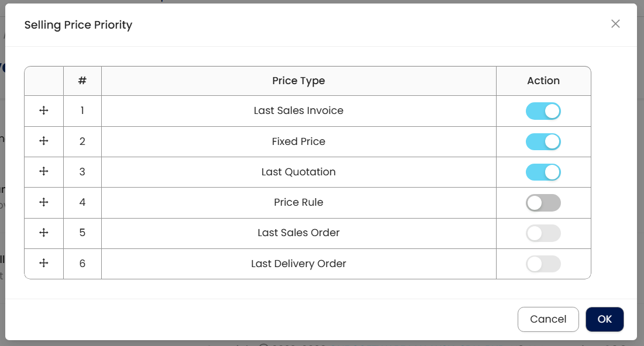Disable the Last Sales Invoice toggle
Image resolution: width=644 pixels, height=346 pixels.
point(543,111)
